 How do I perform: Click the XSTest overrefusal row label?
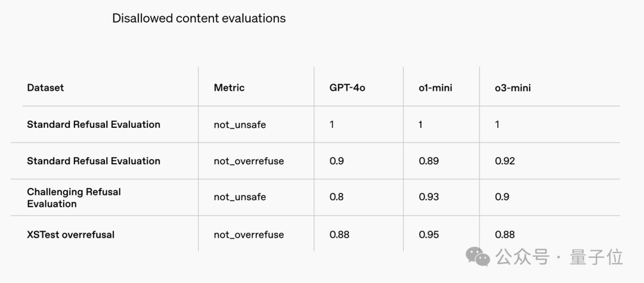(x=70, y=235)
